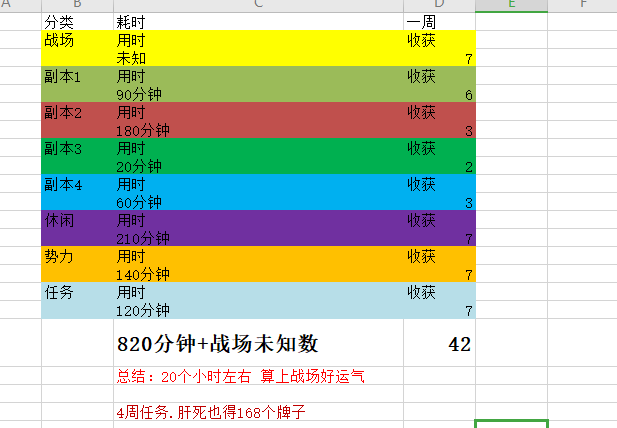Select the 任务 light blue cell
The width and height of the screenshot is (617, 428).
coord(77,292)
